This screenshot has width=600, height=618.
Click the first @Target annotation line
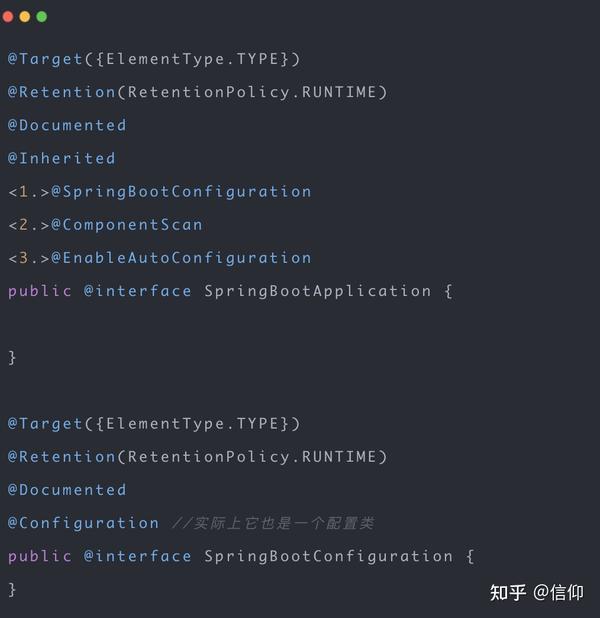(154, 59)
